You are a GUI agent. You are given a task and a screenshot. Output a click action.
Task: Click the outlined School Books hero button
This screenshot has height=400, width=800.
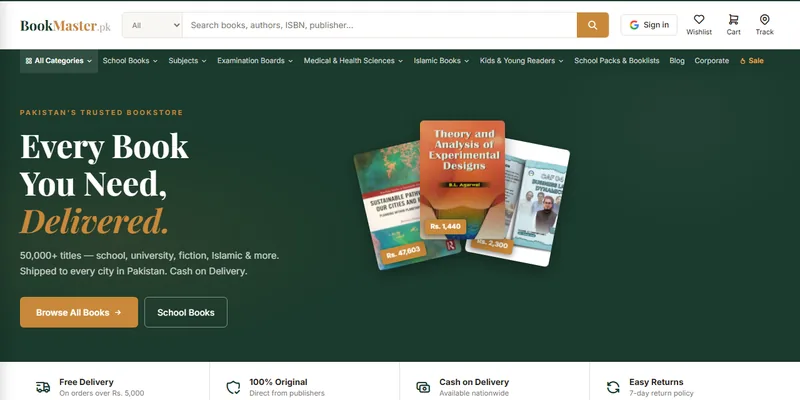[186, 312]
